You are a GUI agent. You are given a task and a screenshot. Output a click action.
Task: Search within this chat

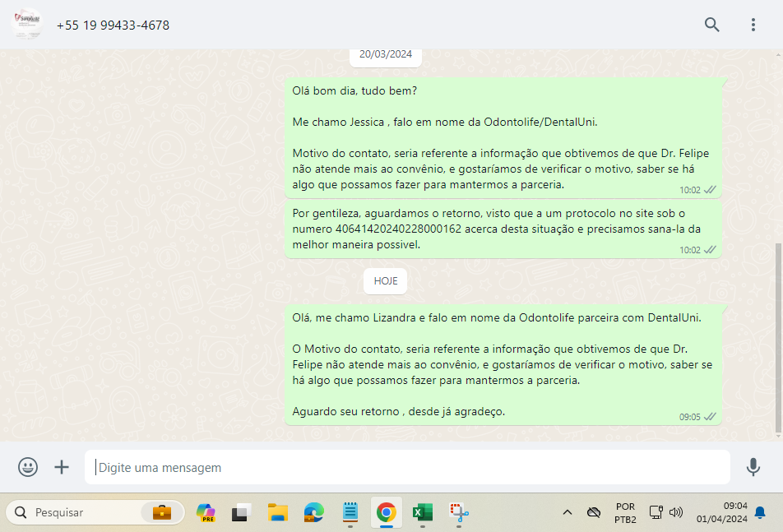(x=711, y=25)
